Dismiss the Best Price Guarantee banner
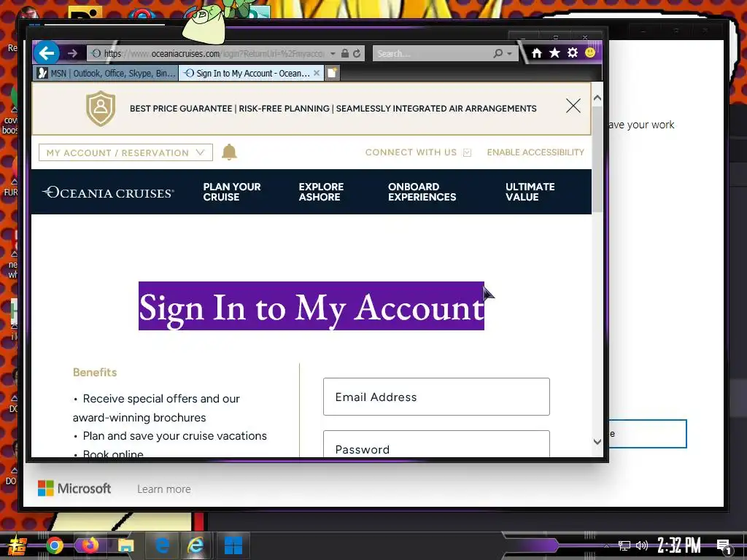The width and height of the screenshot is (747, 560). 573,106
